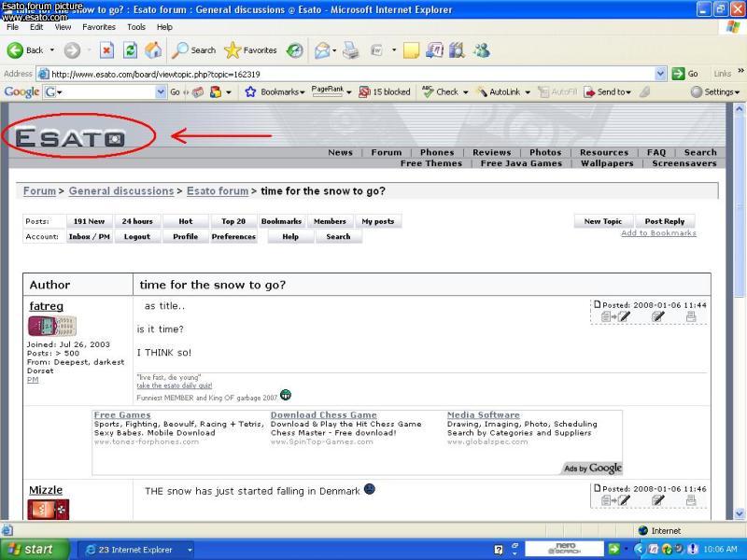Open Google search box dropdown
This screenshot has width=747, height=560.
pos(161,91)
